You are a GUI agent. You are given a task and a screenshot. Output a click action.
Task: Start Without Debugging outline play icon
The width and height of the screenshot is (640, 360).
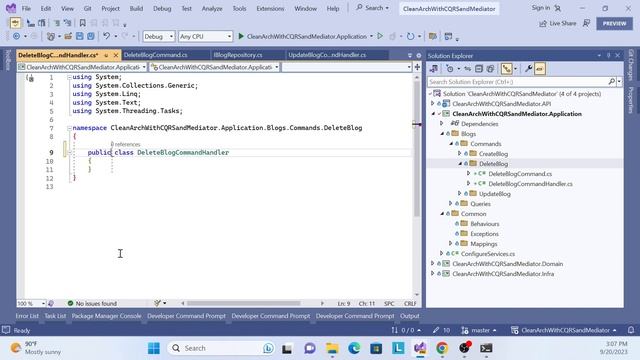click(380, 36)
